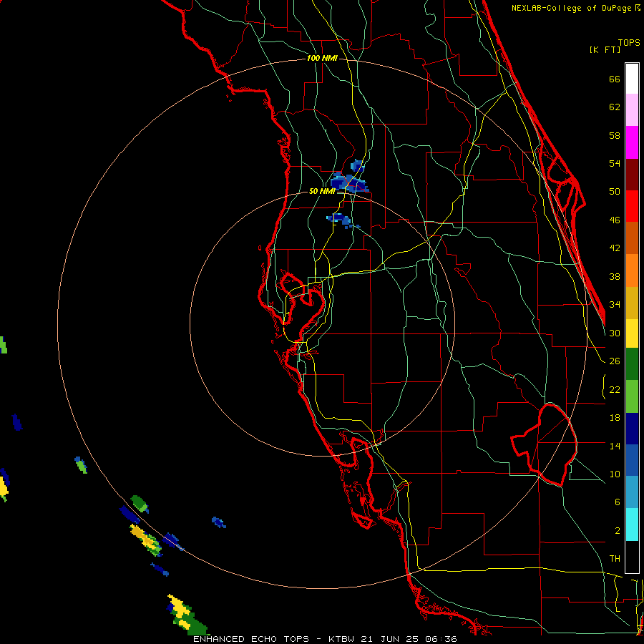Select the navy blue legend swatch

click(x=632, y=429)
